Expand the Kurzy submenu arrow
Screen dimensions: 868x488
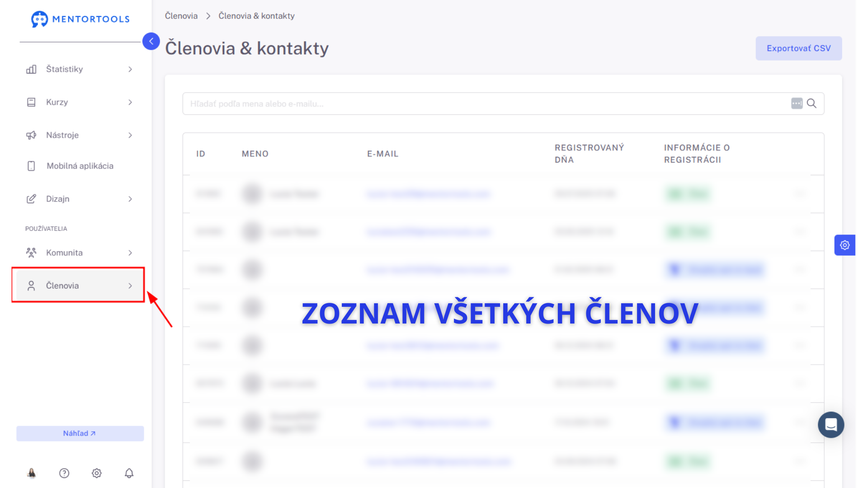[x=130, y=102]
